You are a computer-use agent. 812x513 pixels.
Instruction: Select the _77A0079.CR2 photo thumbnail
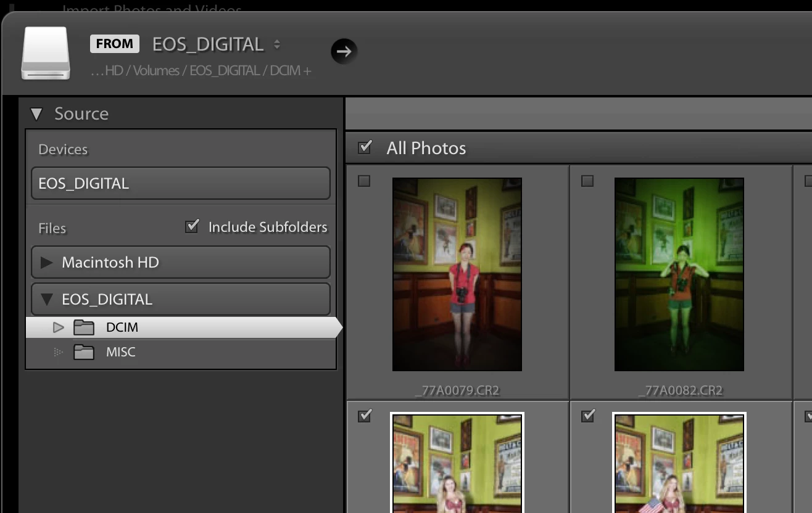[x=457, y=274]
